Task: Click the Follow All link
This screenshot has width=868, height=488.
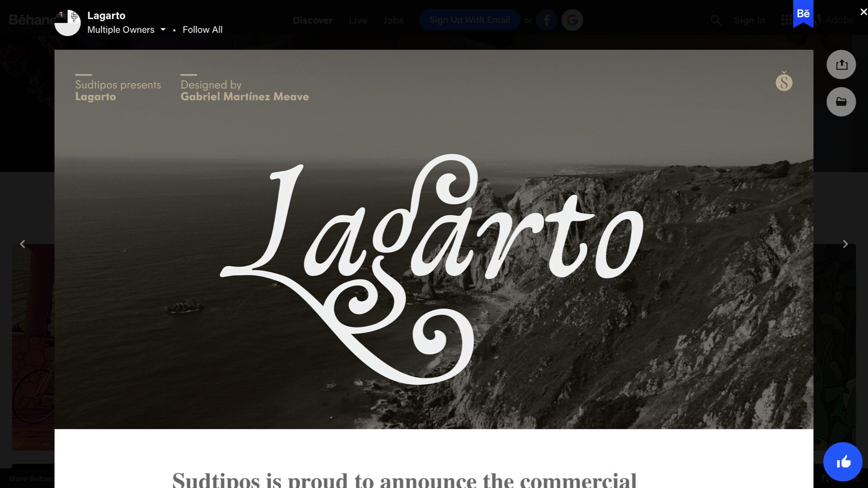Action: pos(203,30)
